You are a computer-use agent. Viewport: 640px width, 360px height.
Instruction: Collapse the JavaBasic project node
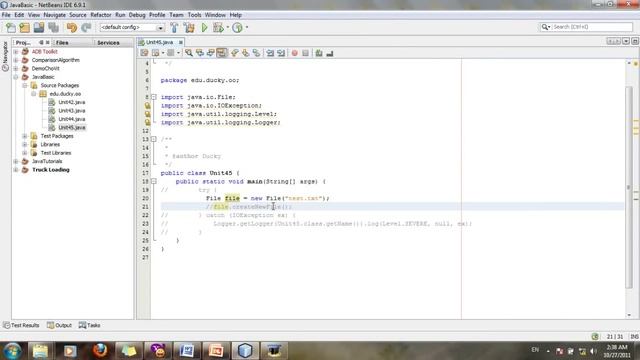[x=16, y=77]
